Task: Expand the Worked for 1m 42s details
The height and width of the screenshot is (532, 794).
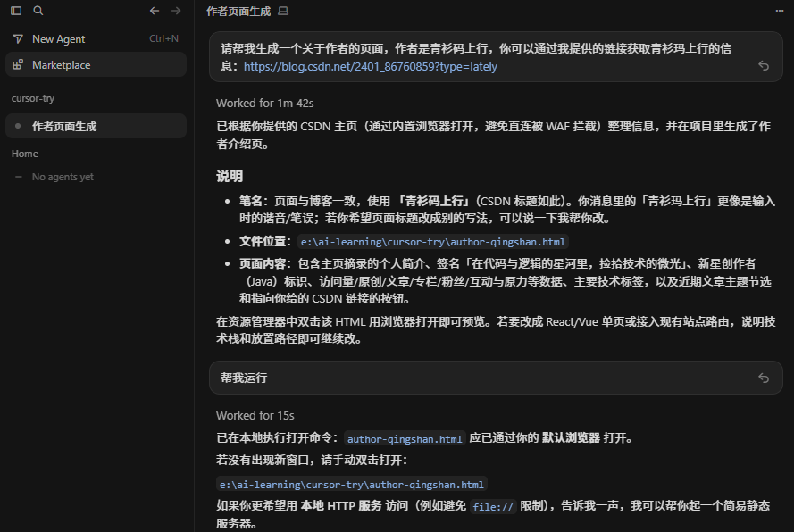Action: [x=265, y=104]
